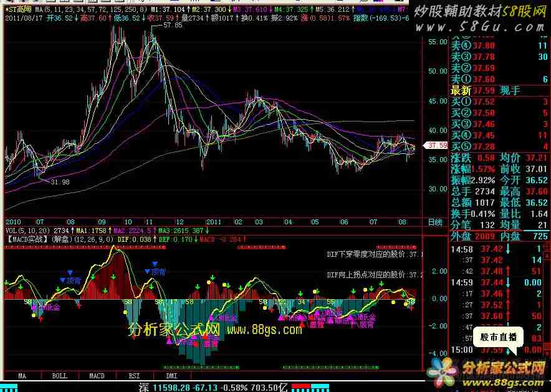Open the MACD indicator tab
The image size is (551, 392).
[x=97, y=376]
